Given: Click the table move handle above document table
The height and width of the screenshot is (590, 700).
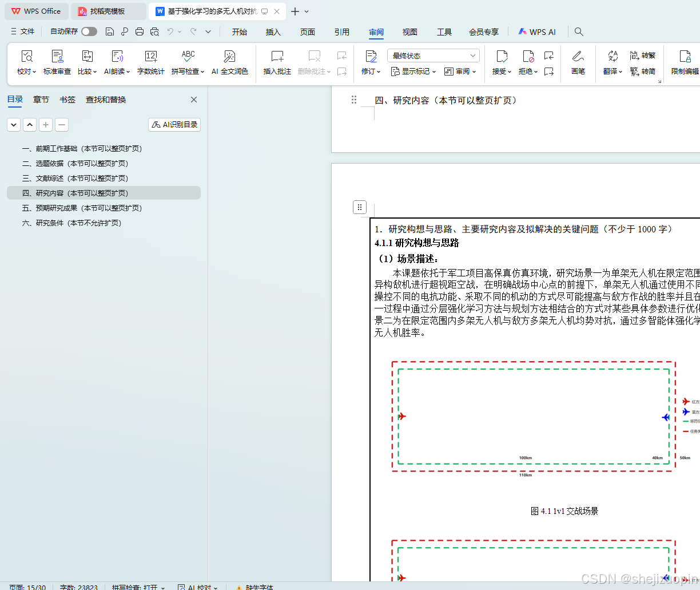Looking at the screenshot, I should tap(360, 207).
